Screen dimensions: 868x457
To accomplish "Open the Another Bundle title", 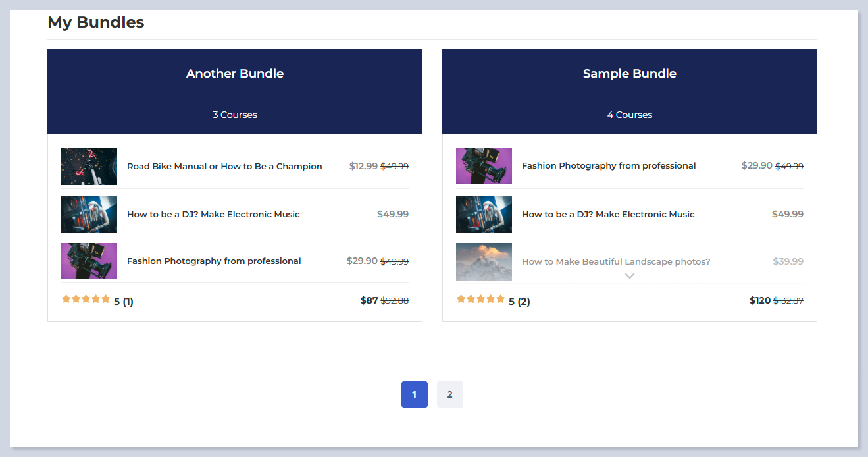I will point(234,74).
